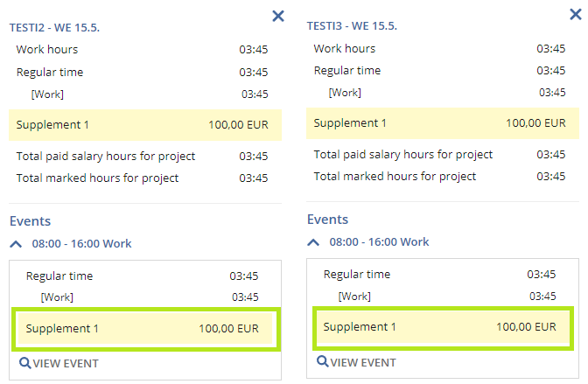Close the TESTI3 details panel
This screenshot has height=384, width=588.
coord(576,14)
